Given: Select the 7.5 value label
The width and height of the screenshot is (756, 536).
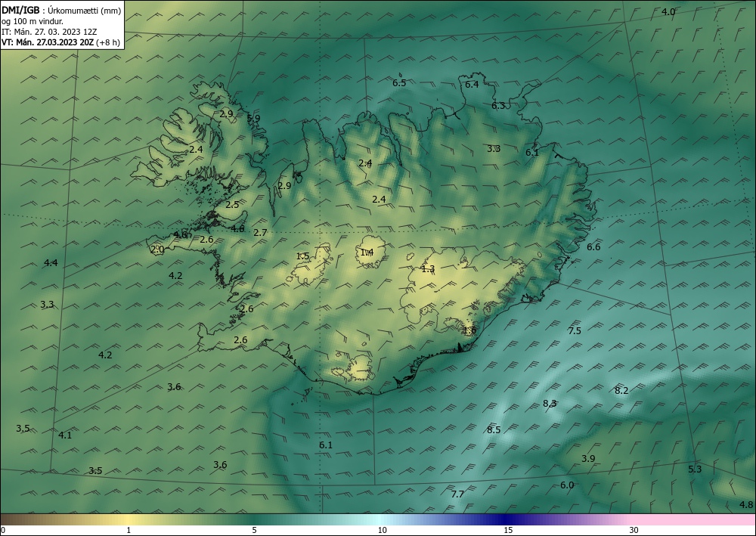Looking at the screenshot, I should click(575, 330).
